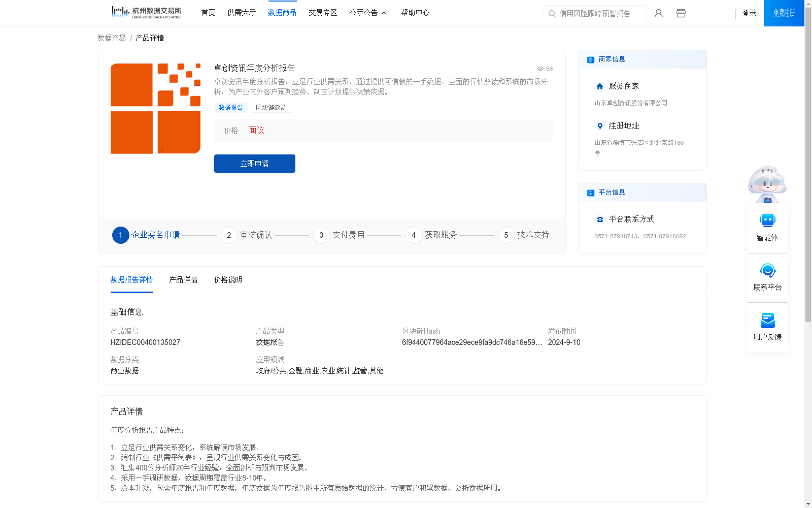Click the 面议 price text
Screen dimensions: 812x508
pos(257,131)
